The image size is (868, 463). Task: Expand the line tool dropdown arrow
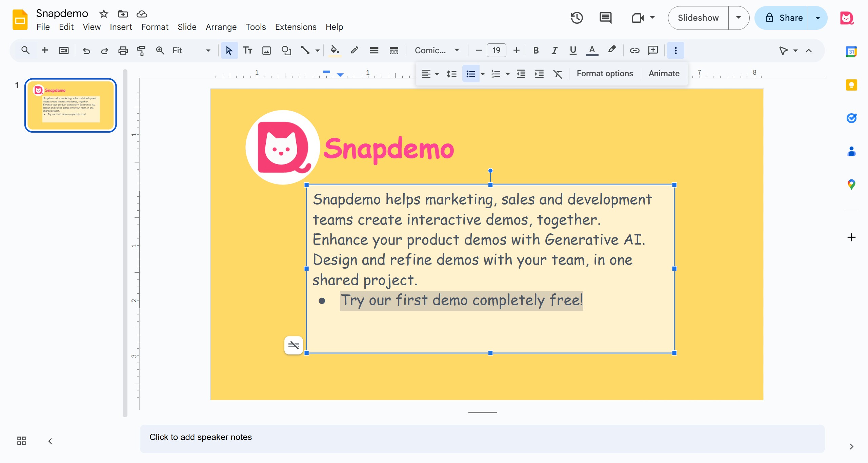click(318, 51)
